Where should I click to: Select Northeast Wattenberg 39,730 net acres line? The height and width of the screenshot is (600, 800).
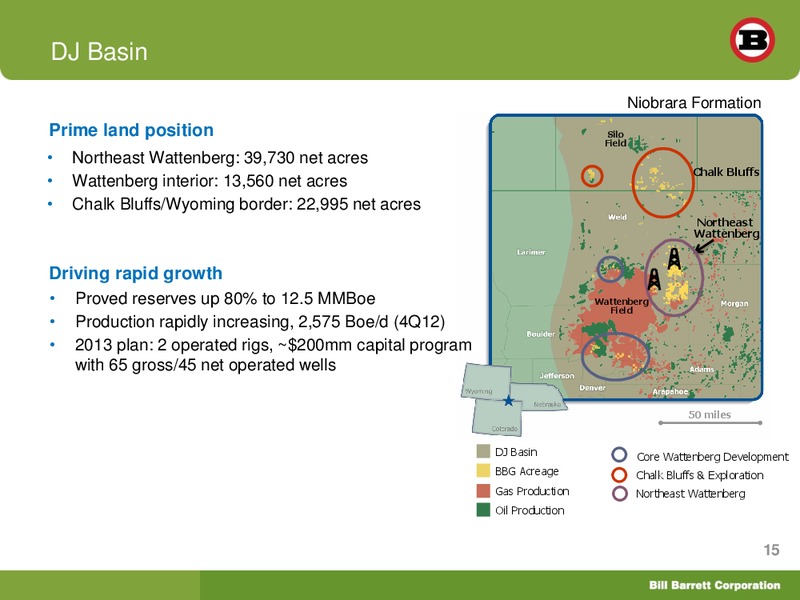point(220,158)
